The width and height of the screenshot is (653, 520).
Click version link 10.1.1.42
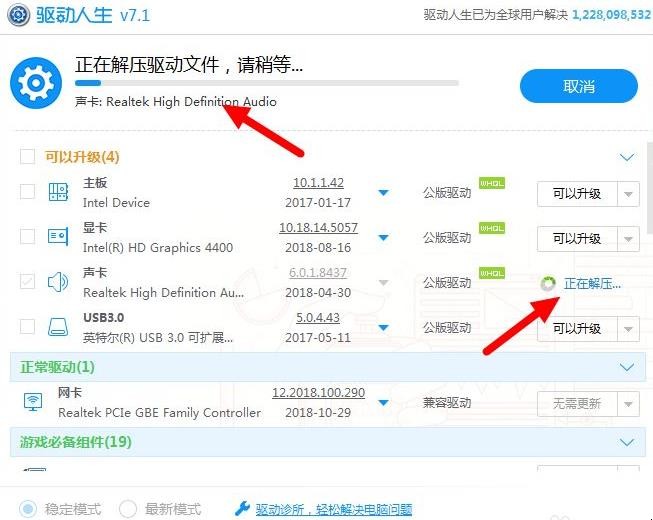pos(318,183)
